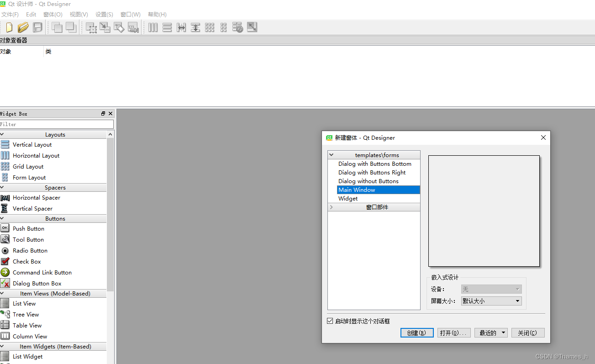This screenshot has height=364, width=595.
Task: Select Dialog with Buttons Right template
Action: click(372, 173)
